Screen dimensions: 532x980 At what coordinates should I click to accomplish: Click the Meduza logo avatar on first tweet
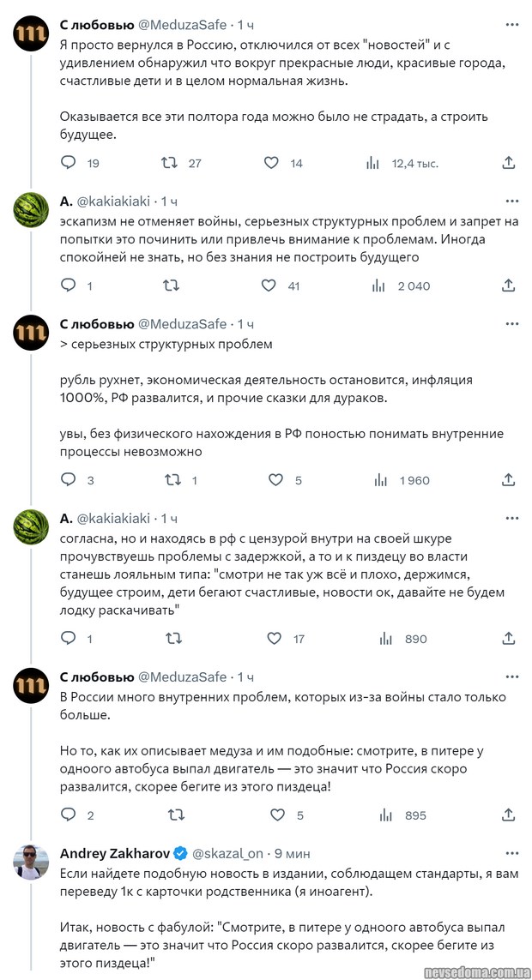(31, 33)
